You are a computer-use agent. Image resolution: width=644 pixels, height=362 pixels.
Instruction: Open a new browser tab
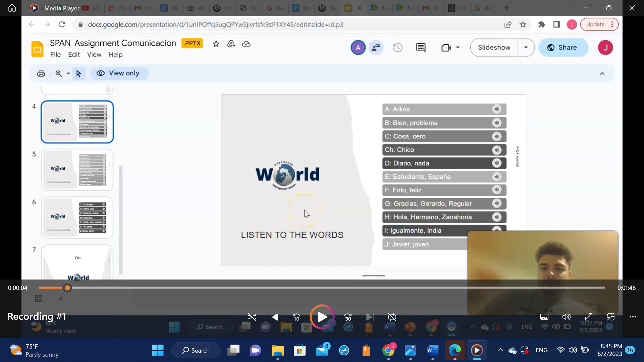click(506, 8)
